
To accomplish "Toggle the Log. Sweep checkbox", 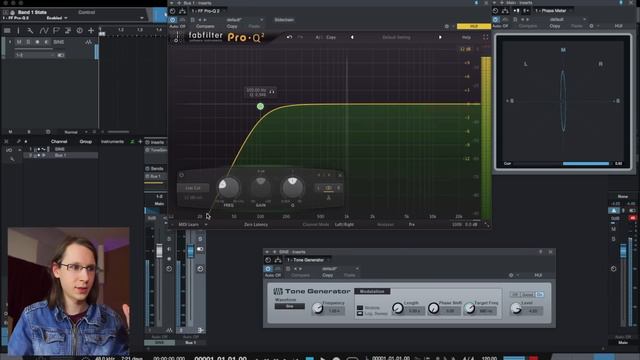I will point(360,313).
